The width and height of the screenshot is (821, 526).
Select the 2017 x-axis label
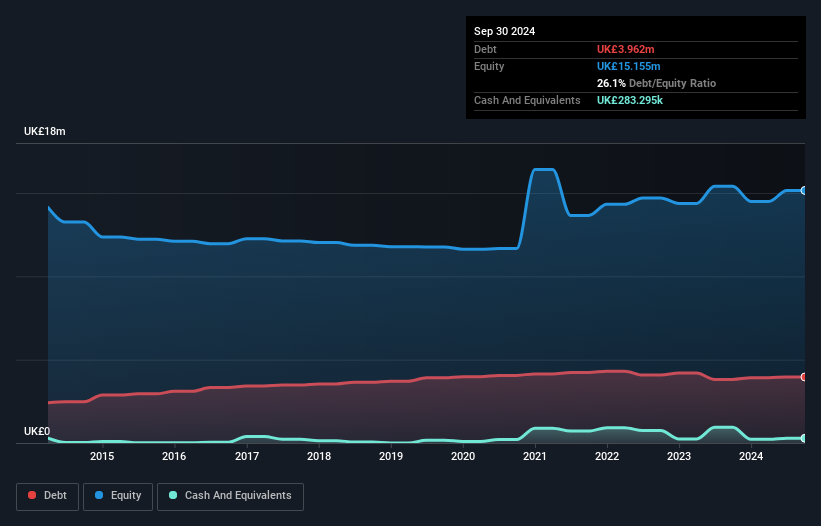coord(247,456)
